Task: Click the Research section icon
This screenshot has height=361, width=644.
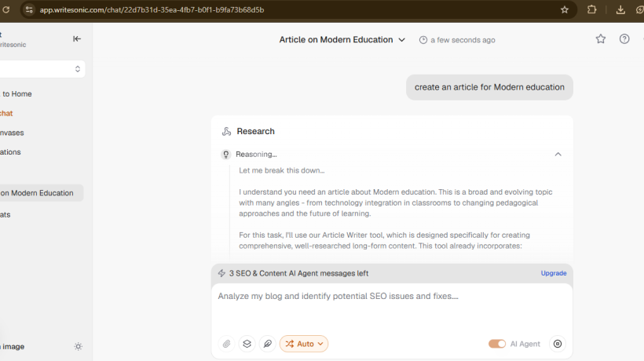Action: (226, 131)
